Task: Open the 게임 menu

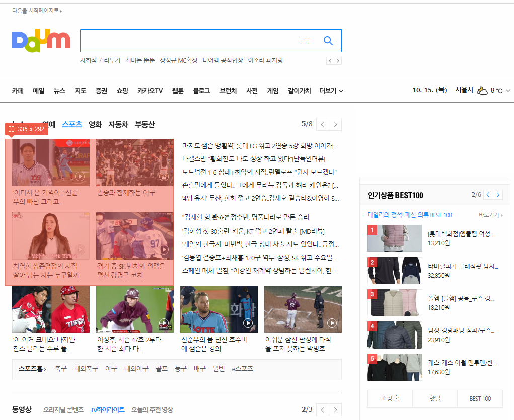Action: coord(273,91)
